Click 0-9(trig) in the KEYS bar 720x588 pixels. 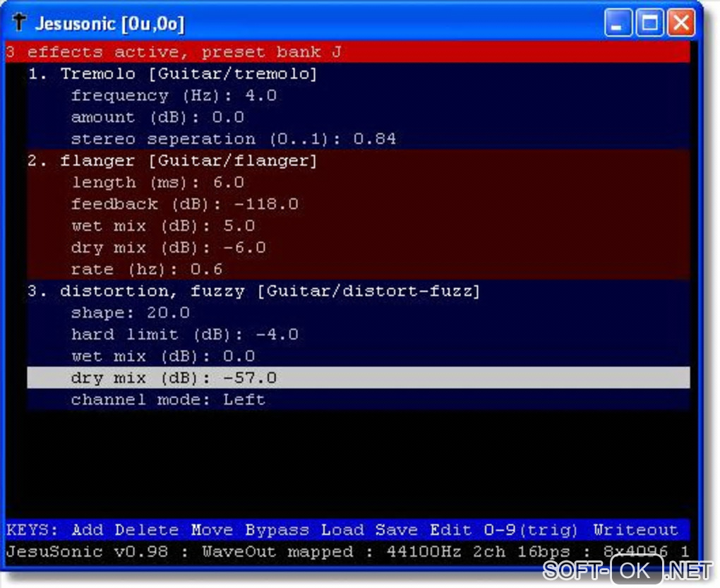pyautogui.click(x=531, y=530)
